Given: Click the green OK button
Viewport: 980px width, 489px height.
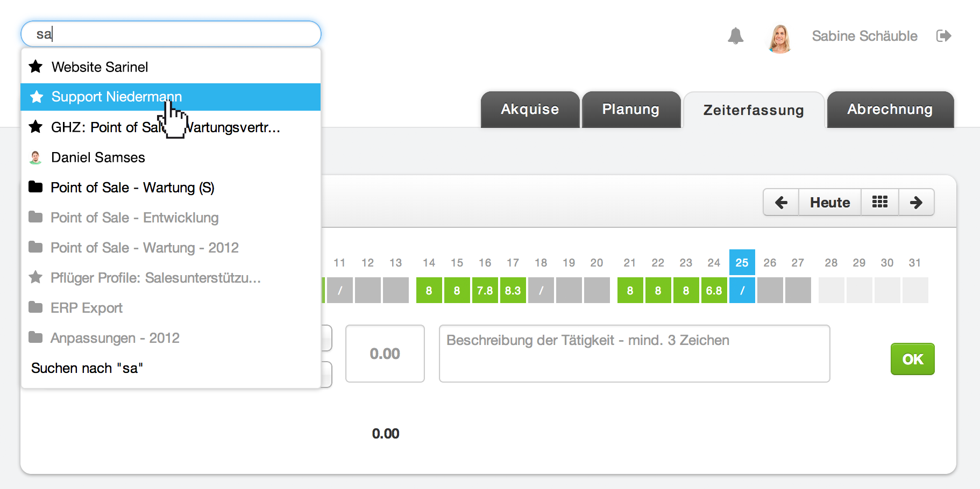Looking at the screenshot, I should (913, 359).
